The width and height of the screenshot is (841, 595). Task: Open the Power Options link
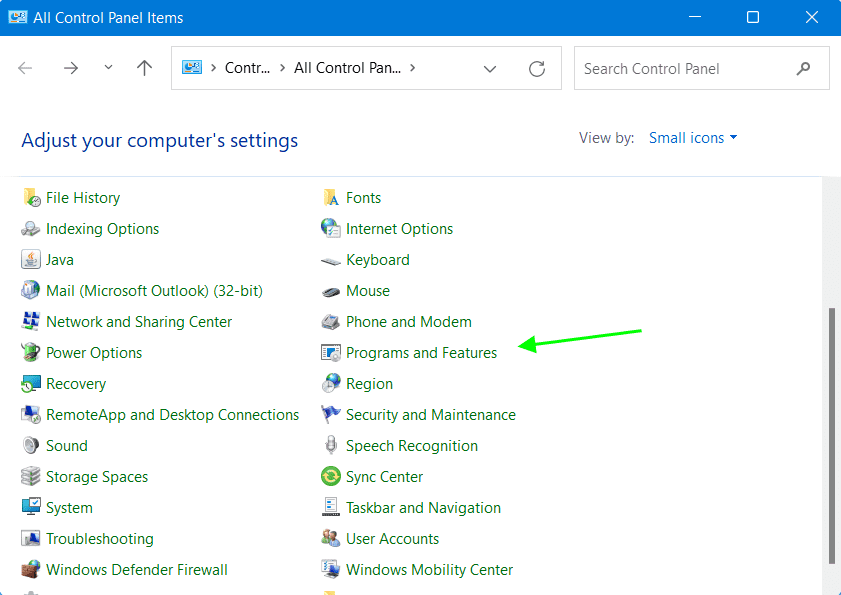click(94, 352)
